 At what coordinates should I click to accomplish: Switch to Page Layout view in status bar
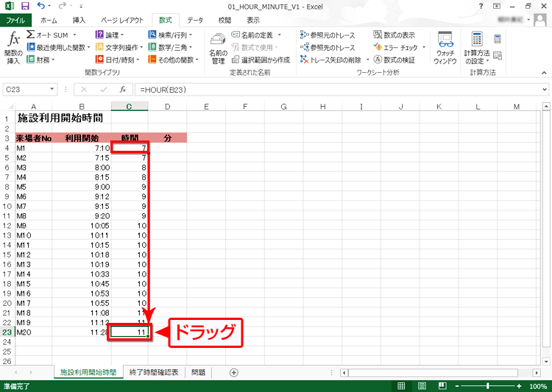click(x=422, y=386)
